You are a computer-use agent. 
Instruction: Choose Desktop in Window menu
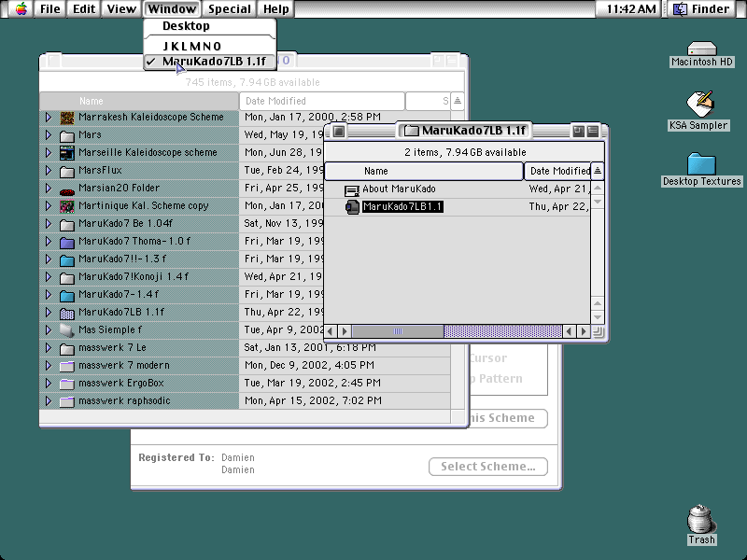[209, 26]
